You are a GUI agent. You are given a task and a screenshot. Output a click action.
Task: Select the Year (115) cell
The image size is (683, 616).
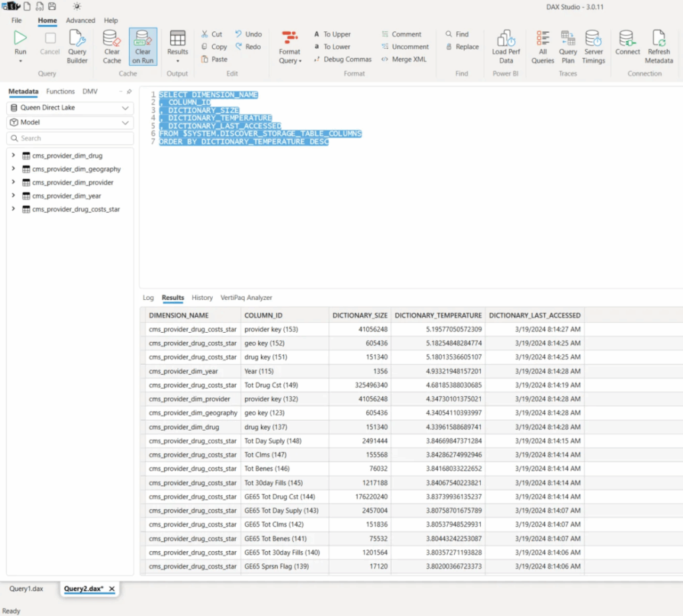tap(284, 371)
